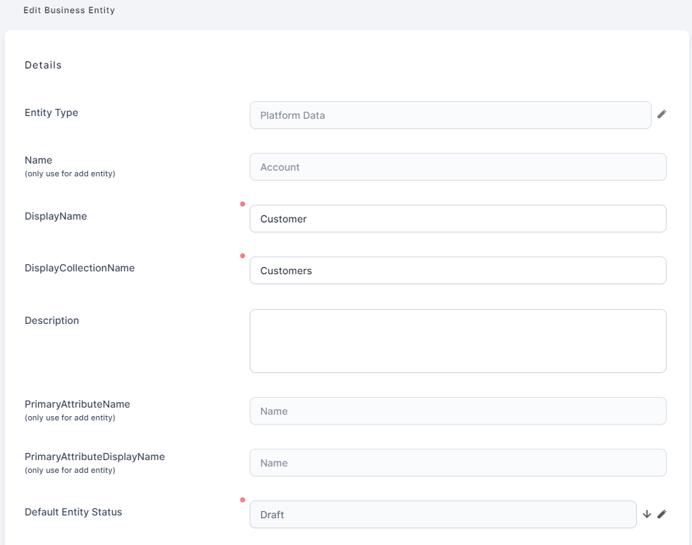
Task: Click the Edit Business Entity page title
Action: tap(69, 11)
